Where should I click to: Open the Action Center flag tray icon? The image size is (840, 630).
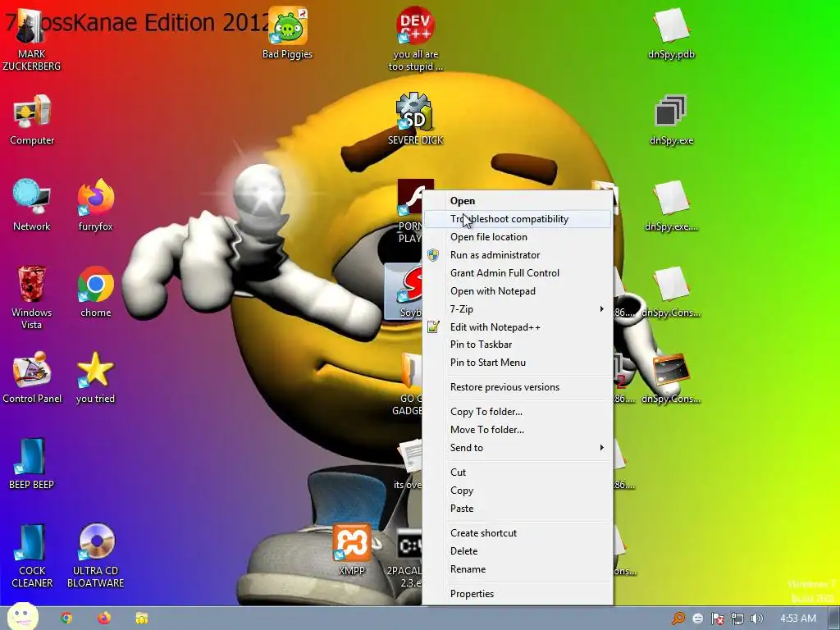pos(717,619)
